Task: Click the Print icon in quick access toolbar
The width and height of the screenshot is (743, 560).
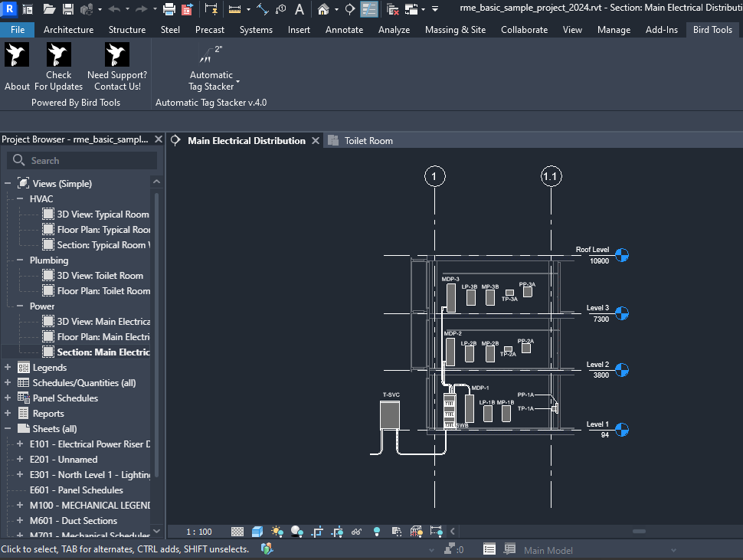Action: coord(169,9)
